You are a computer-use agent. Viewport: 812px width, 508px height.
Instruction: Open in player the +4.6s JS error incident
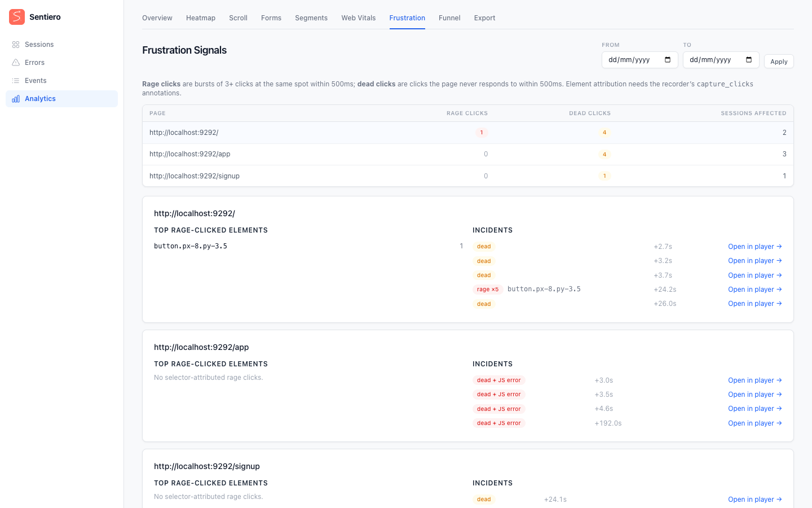point(755,409)
